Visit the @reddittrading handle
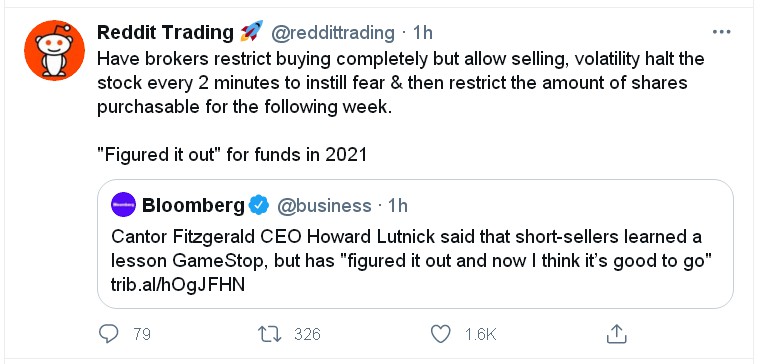 (332, 33)
